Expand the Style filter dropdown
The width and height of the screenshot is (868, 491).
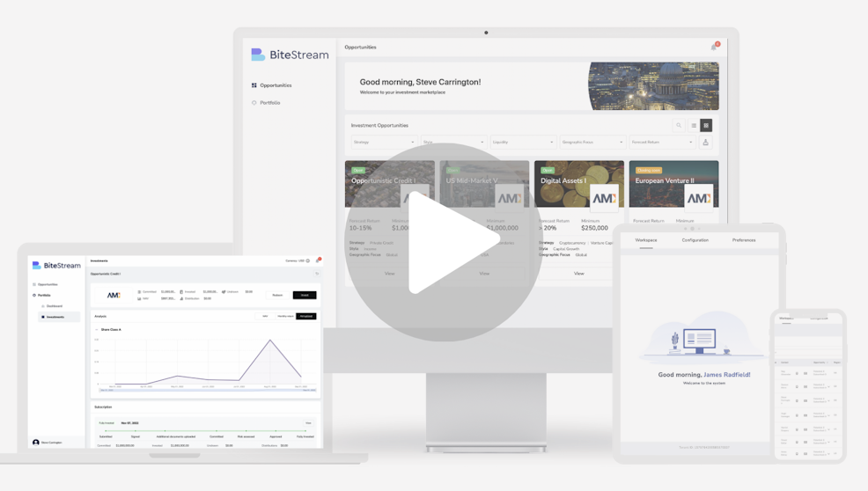(x=453, y=143)
